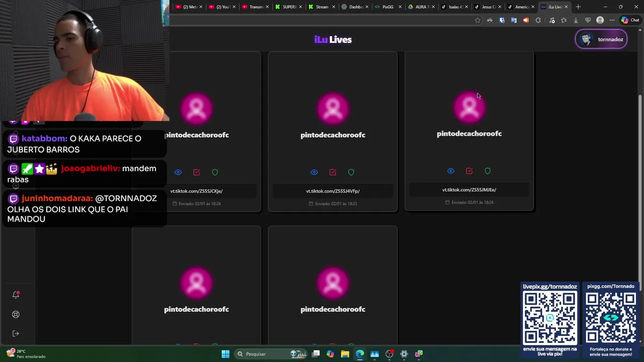Tick the red check square in the ZS5SJ4VFp card
This screenshot has height=362, width=644.
333,172
